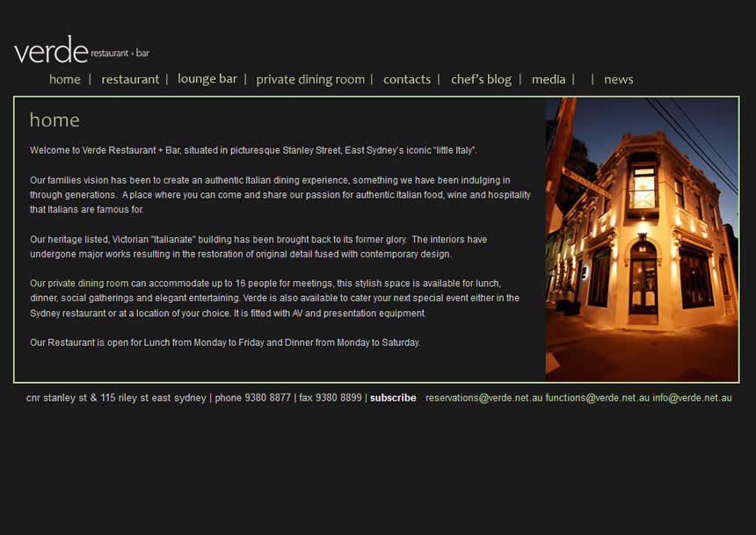This screenshot has height=535, width=756.
Task: Select lounge bar in the navigation
Action: (207, 79)
